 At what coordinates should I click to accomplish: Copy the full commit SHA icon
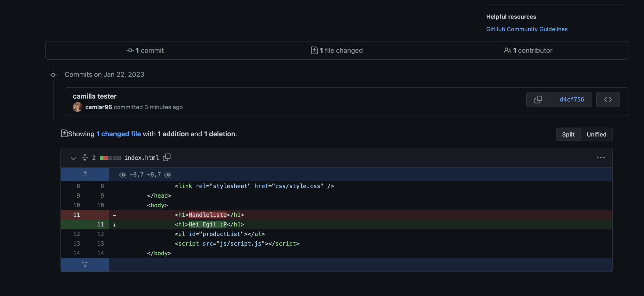tap(538, 99)
